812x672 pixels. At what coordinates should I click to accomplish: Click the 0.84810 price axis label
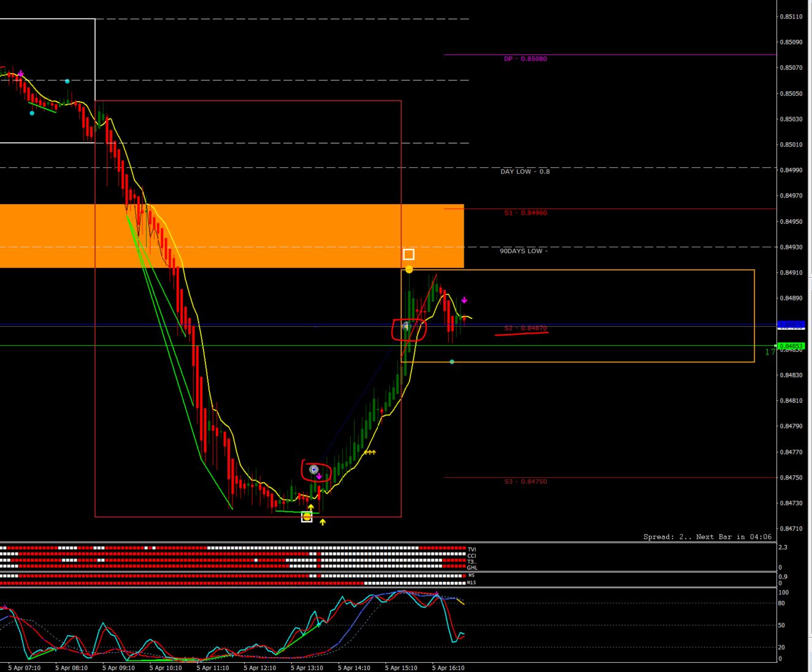pos(791,400)
